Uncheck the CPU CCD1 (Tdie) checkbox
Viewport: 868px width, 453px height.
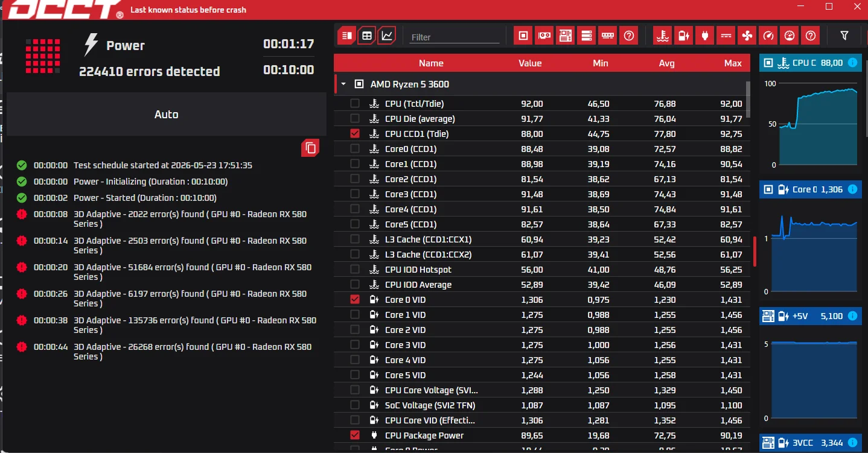pos(355,134)
